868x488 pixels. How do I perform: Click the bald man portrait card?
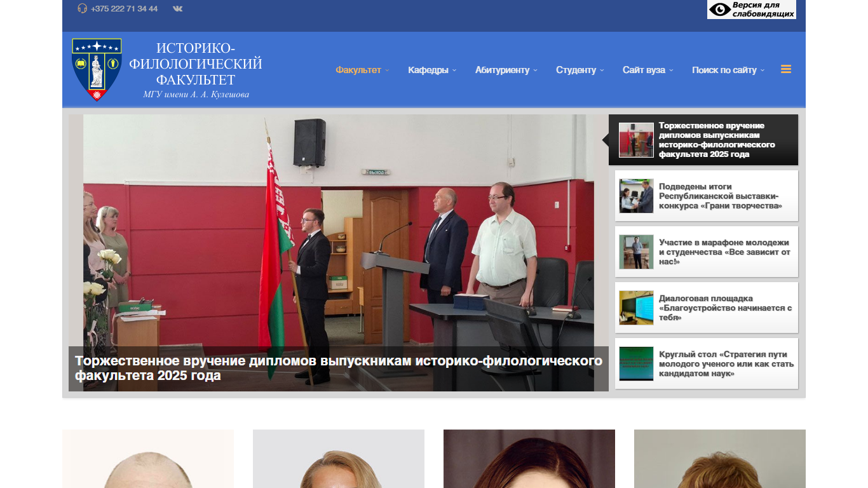tap(148, 459)
